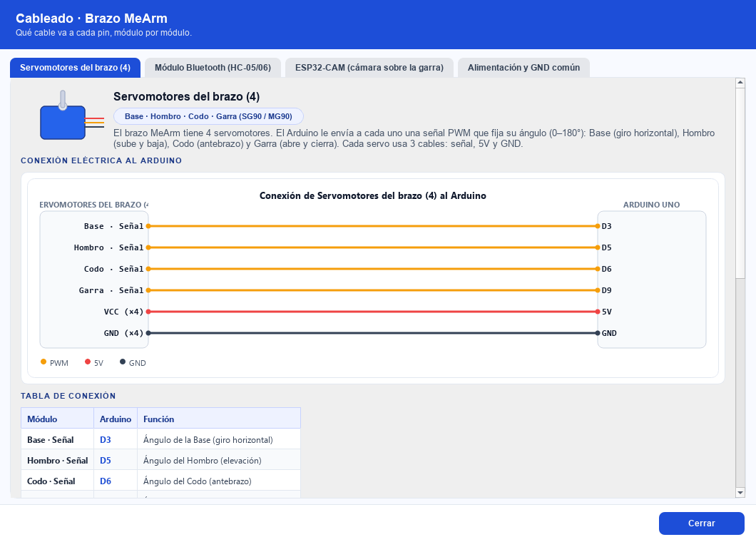Click Arduino pin D5 in the diagram
The image size is (756, 542).
pos(606,247)
